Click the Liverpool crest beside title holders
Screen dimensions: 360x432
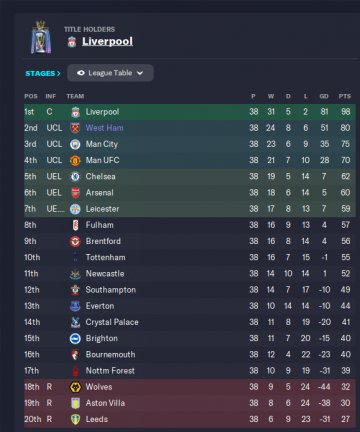(x=72, y=42)
